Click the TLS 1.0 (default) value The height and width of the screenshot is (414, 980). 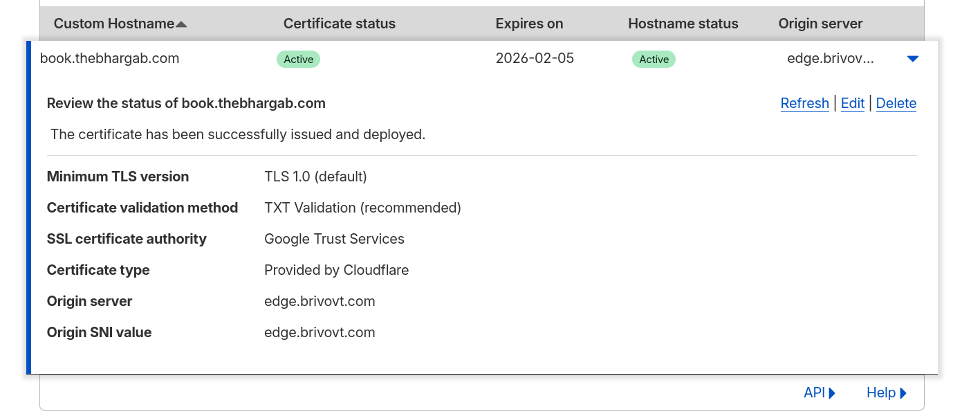(x=315, y=177)
